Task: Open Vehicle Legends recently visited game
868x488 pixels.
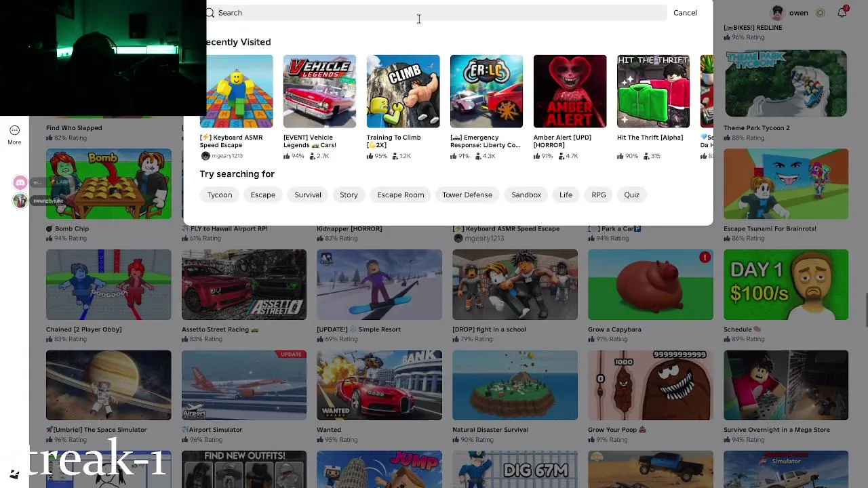Action: pyautogui.click(x=319, y=91)
